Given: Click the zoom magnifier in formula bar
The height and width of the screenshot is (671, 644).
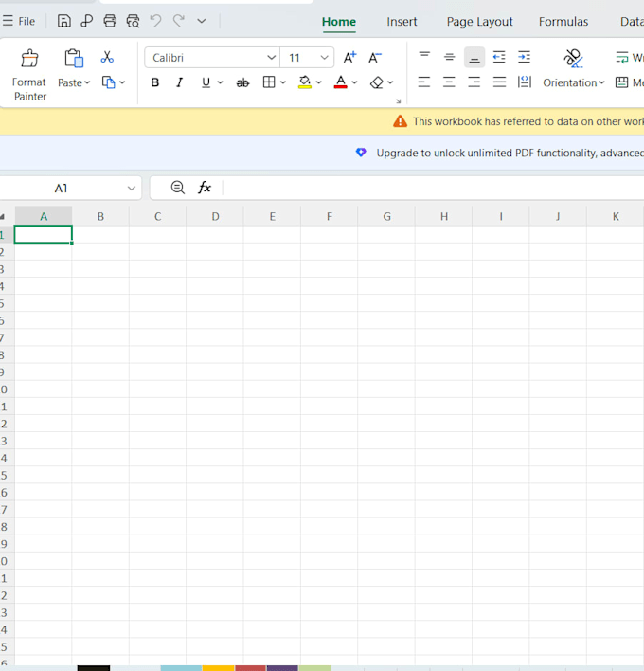Looking at the screenshot, I should coord(177,188).
